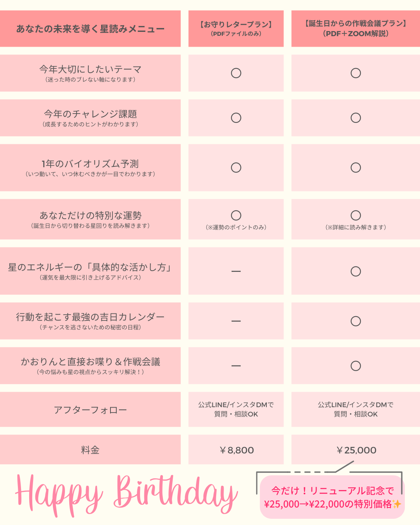The height and width of the screenshot is (525, 420).
Task: Click the あなたの未来を導く星読みメニュー header
Action: pyautogui.click(x=90, y=29)
